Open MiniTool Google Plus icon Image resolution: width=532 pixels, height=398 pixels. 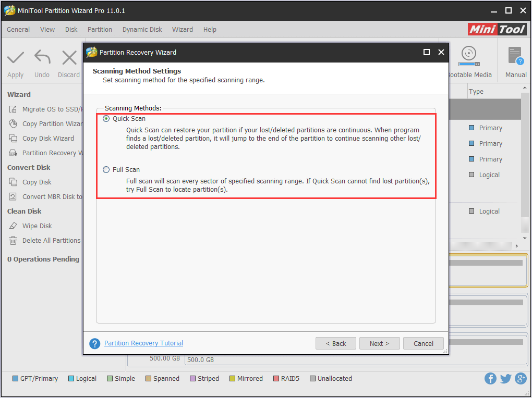[x=521, y=378]
